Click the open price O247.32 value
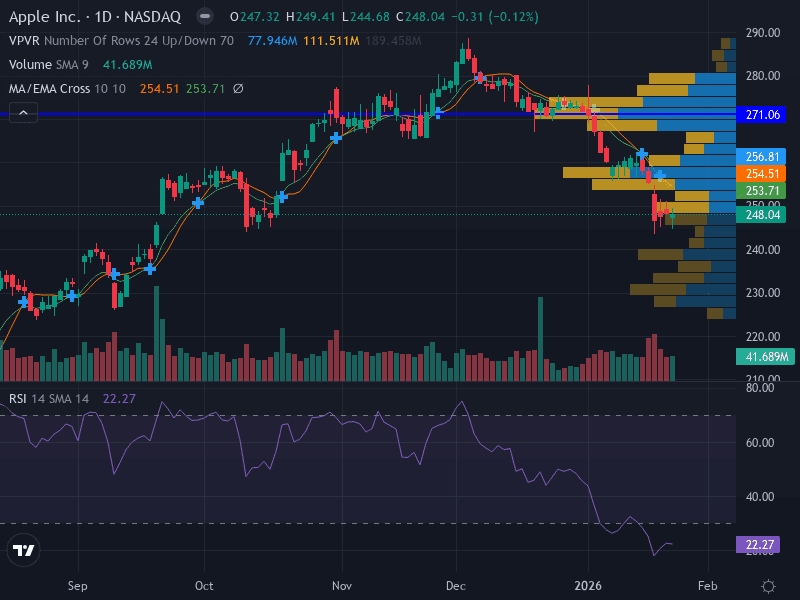Image resolution: width=800 pixels, height=600 pixels. (255, 17)
